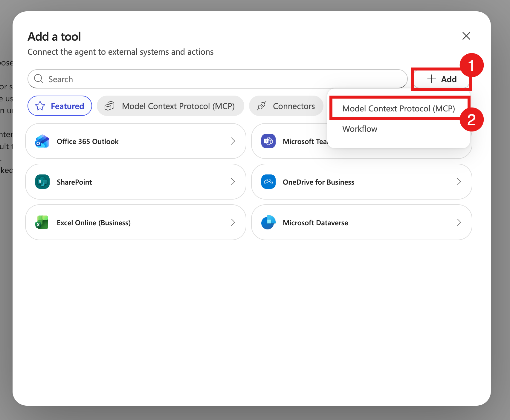Click the Excel Online app icon
510x420 pixels.
click(42, 222)
